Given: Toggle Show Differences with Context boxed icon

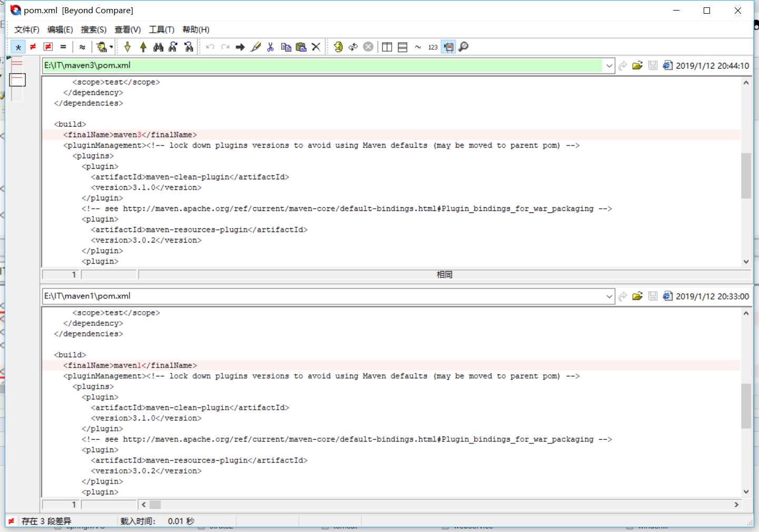Looking at the screenshot, I should (x=48, y=47).
